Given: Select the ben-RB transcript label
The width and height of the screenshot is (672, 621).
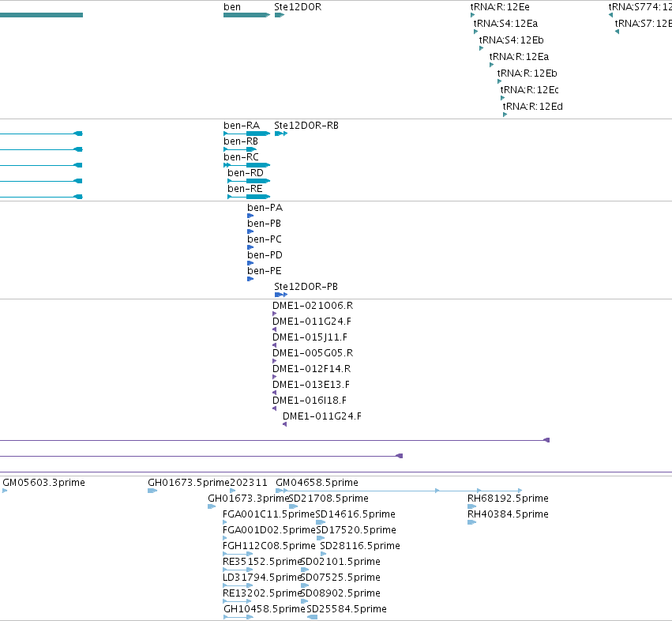Looking at the screenshot, I should tap(240, 141).
